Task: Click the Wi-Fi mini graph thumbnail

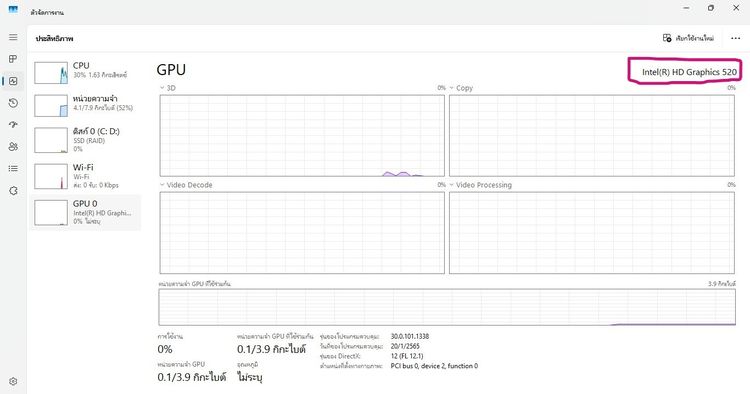Action: click(51, 176)
